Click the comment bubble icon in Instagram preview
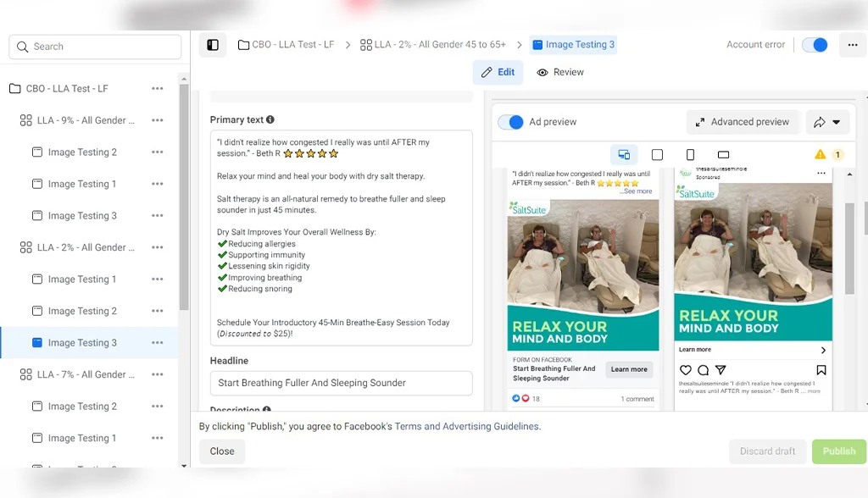The width and height of the screenshot is (868, 498). coord(703,370)
